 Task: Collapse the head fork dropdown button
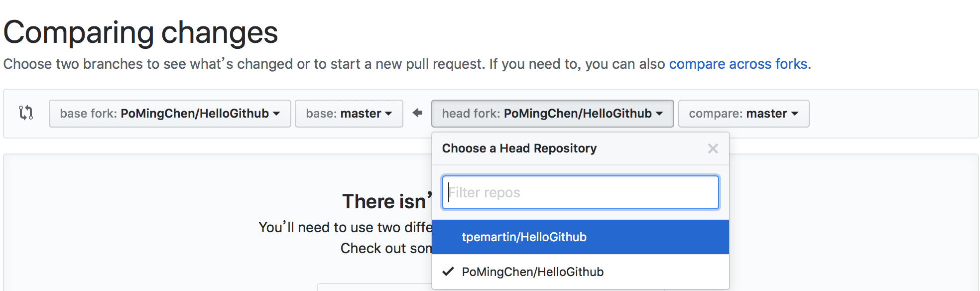tap(552, 114)
